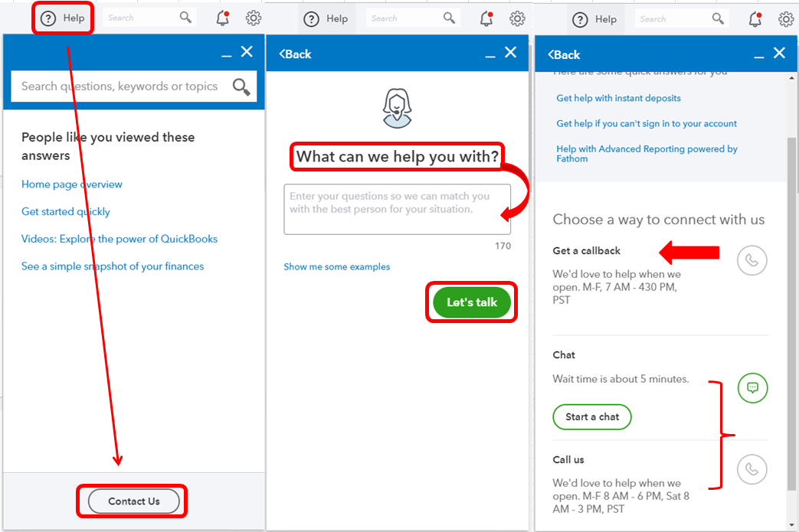The height and width of the screenshot is (532, 799).
Task: Click the magnifier in help search box
Action: [x=241, y=86]
